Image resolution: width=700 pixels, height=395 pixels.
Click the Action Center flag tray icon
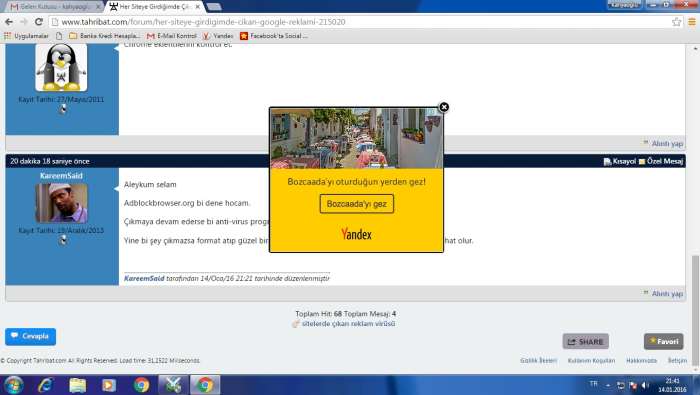click(633, 385)
